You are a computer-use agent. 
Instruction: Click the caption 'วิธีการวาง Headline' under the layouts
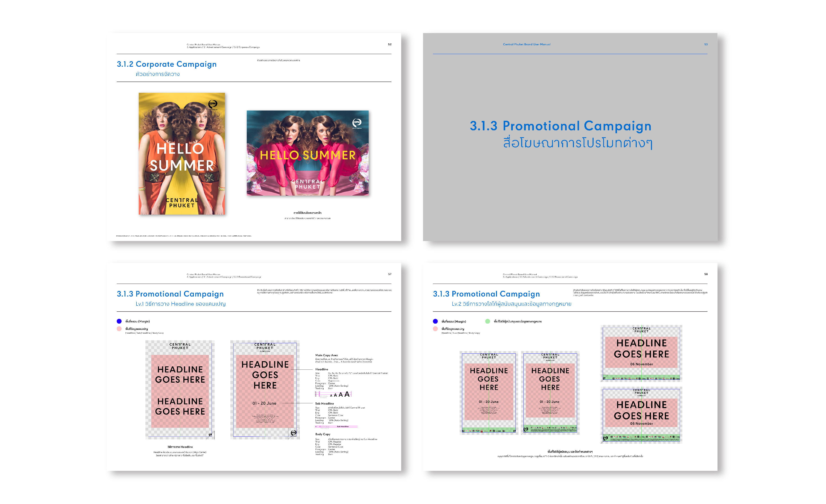pos(180,447)
